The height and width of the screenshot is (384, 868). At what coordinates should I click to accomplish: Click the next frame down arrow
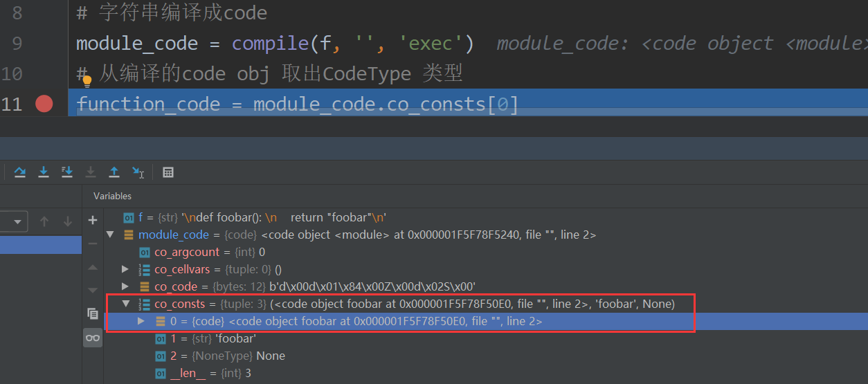pos(68,221)
